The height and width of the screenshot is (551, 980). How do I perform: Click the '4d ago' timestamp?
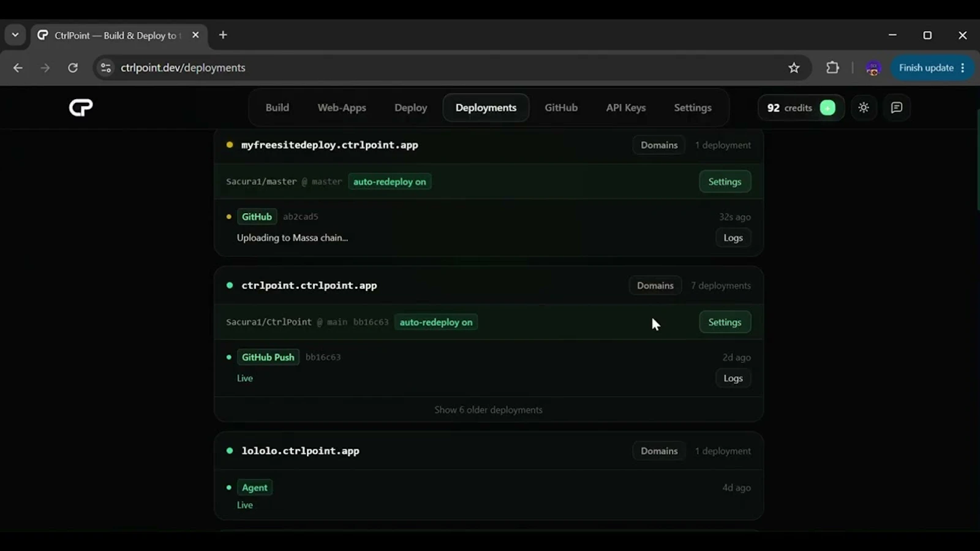point(736,487)
